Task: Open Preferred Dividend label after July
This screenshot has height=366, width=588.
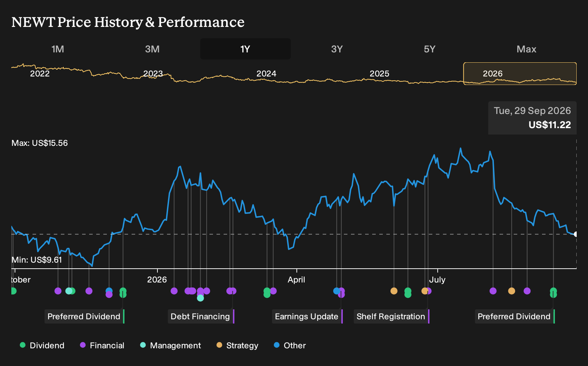Action: point(515,316)
